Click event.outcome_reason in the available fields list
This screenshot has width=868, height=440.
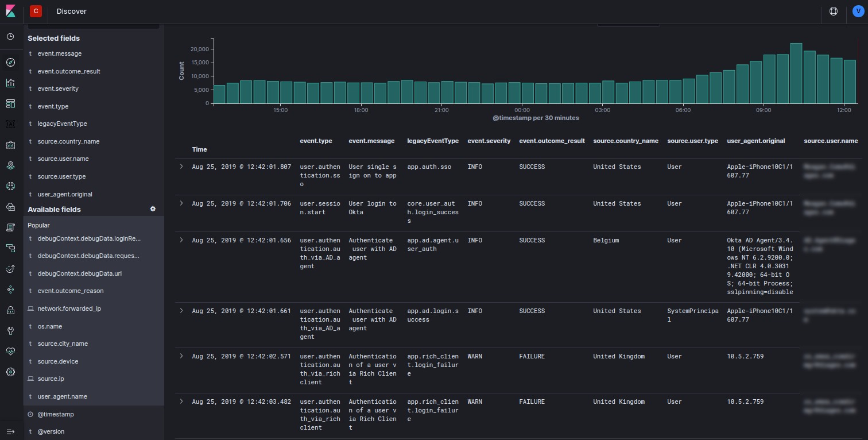click(70, 291)
